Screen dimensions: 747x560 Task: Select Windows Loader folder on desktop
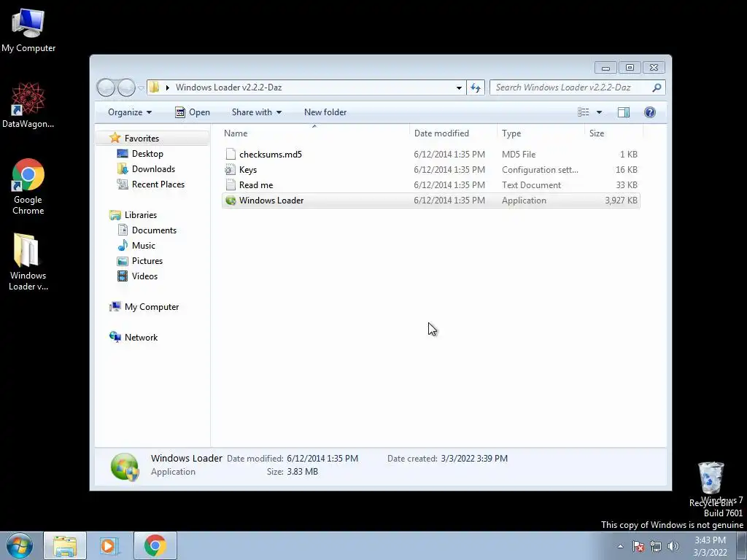[28, 262]
